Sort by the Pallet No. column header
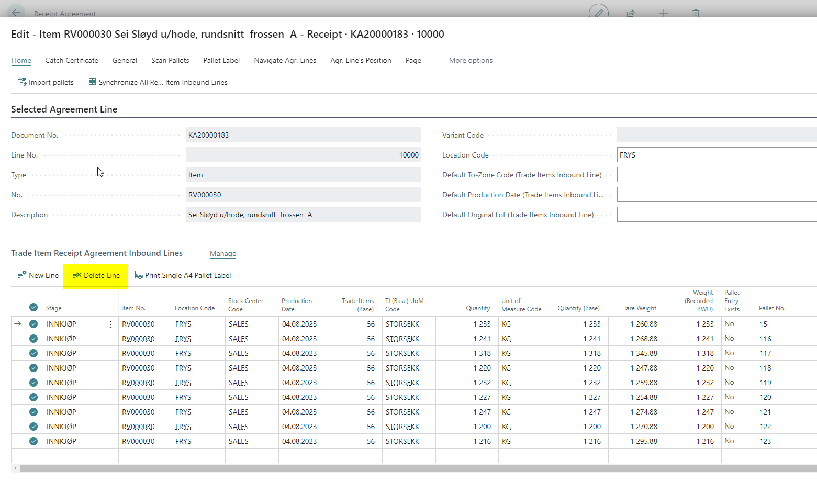 pos(772,308)
